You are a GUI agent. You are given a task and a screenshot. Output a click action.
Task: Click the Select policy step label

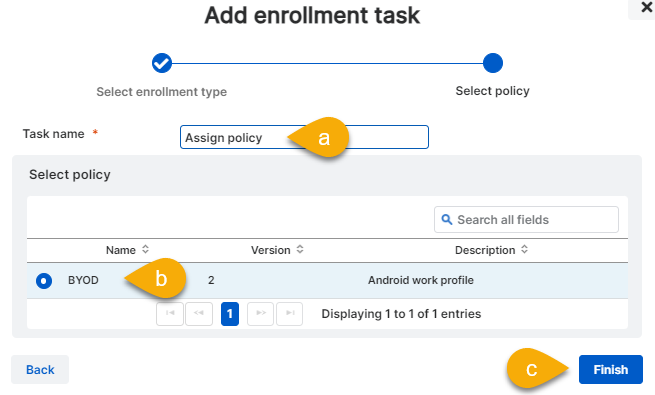tap(493, 91)
